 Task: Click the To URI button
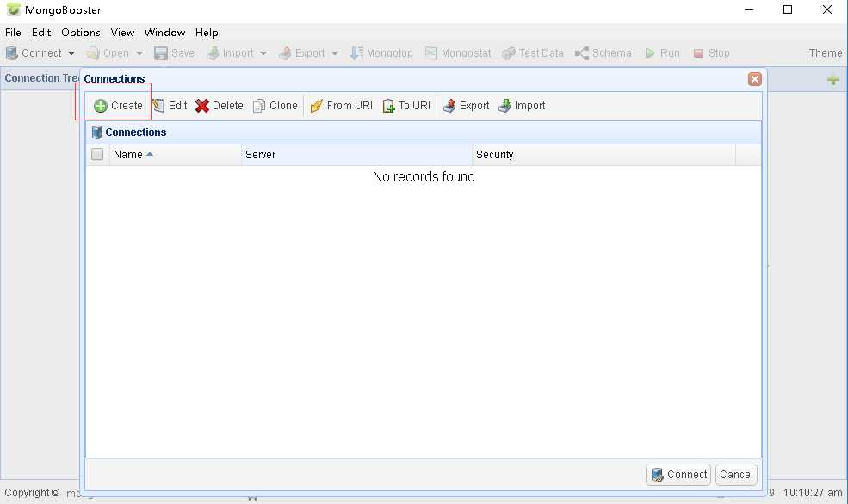pyautogui.click(x=406, y=105)
